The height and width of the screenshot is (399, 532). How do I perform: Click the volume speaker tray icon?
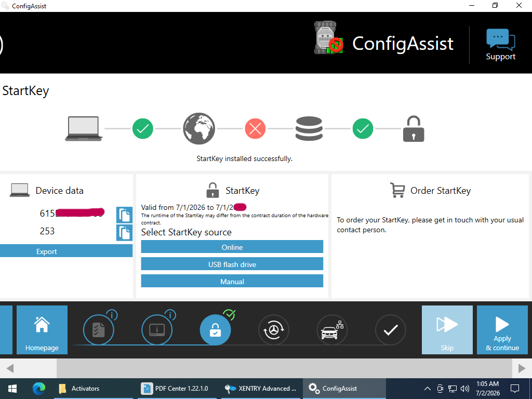point(465,389)
